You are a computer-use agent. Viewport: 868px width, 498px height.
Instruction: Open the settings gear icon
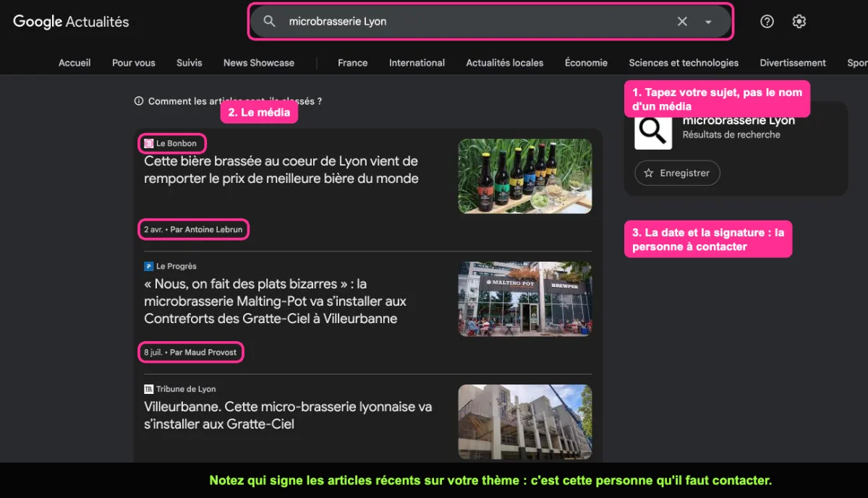click(x=799, y=22)
